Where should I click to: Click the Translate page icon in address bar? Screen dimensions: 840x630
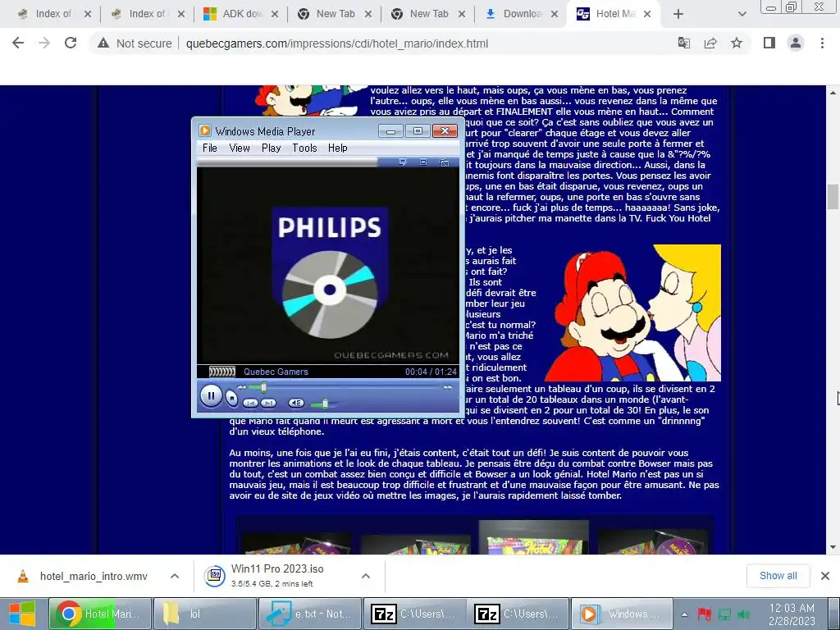coord(684,43)
